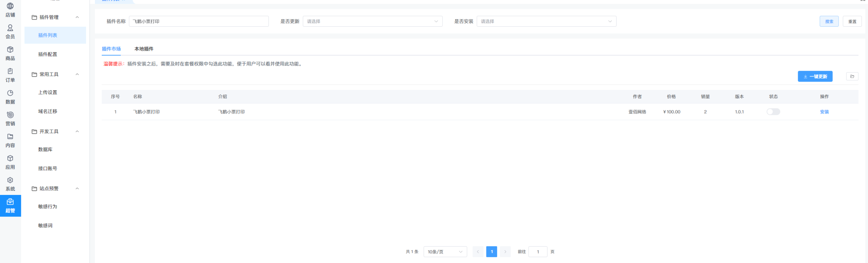868x263 pixels.
Task: Go to previous page arrow
Action: (x=478, y=252)
